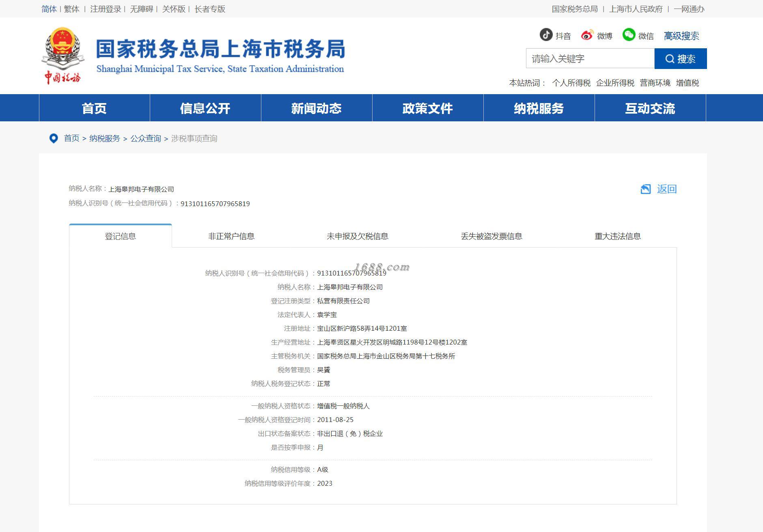Viewport: 763px width, 532px height.
Task: Go to 公众查询 via breadcrumb
Action: [x=146, y=138]
